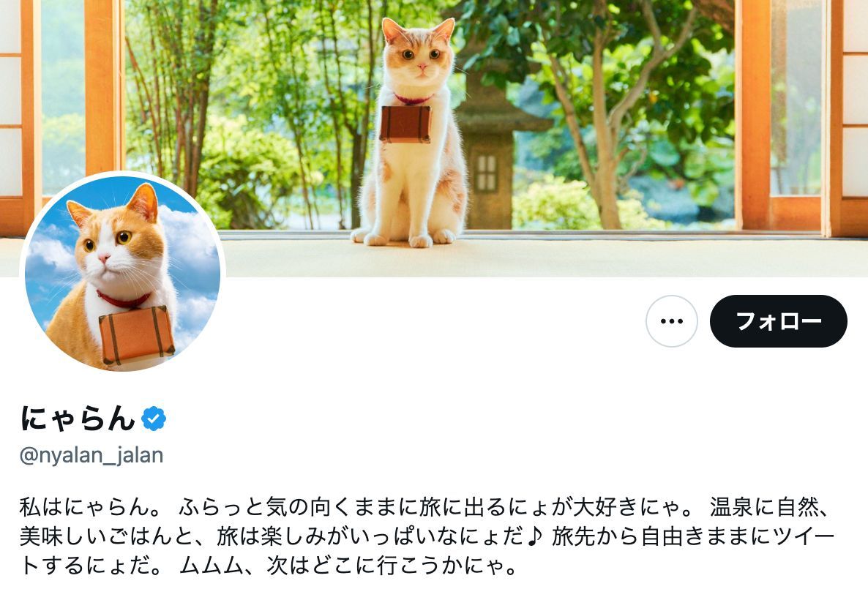Screen dimensions: 868x600
Task: Click the white cloud in the avatar
Action: 191,249
